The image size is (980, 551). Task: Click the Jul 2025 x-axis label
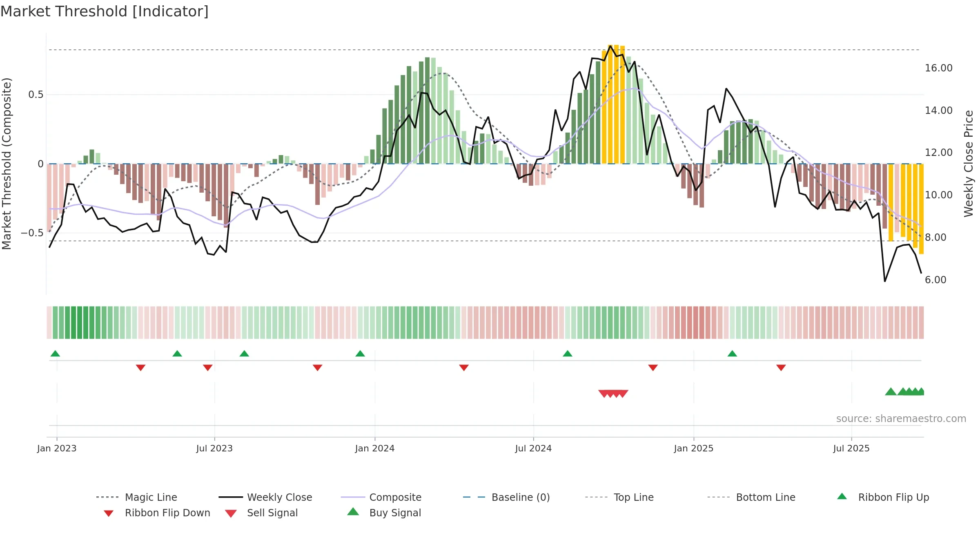click(851, 448)
